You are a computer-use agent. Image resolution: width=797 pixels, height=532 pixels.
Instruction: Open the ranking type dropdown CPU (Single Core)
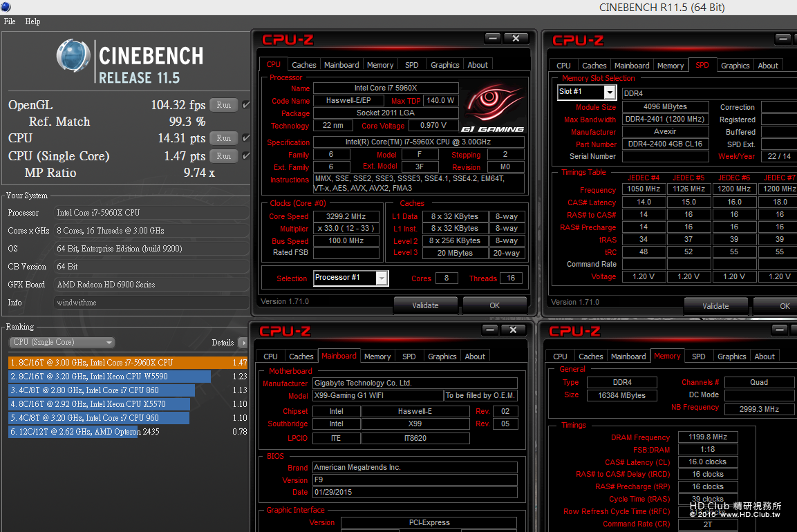[62, 343]
